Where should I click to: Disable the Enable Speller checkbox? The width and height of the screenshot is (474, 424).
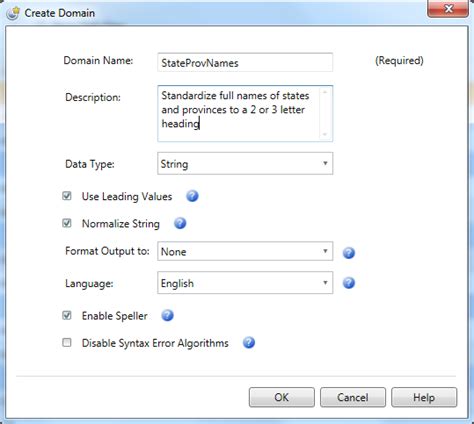pyautogui.click(x=67, y=315)
